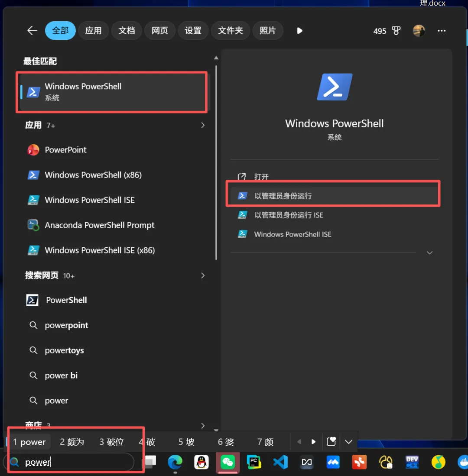Expand the 应用 7+ section arrow
468x476 pixels.
click(202, 125)
